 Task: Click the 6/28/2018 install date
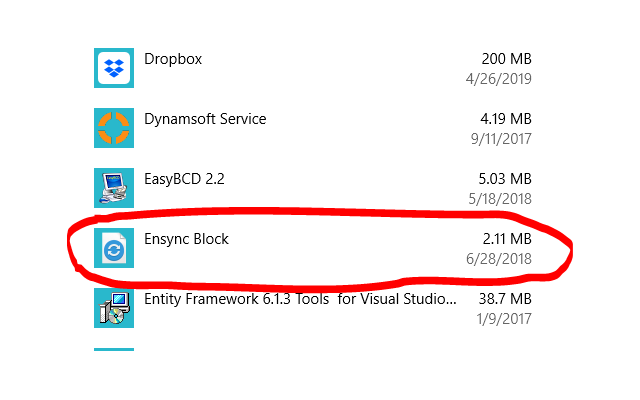(x=498, y=258)
